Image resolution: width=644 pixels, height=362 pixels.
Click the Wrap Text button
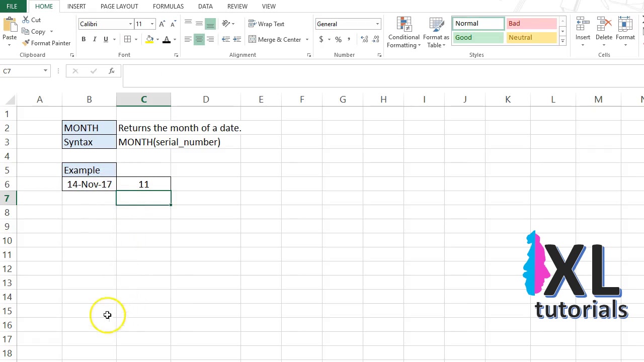point(267,24)
